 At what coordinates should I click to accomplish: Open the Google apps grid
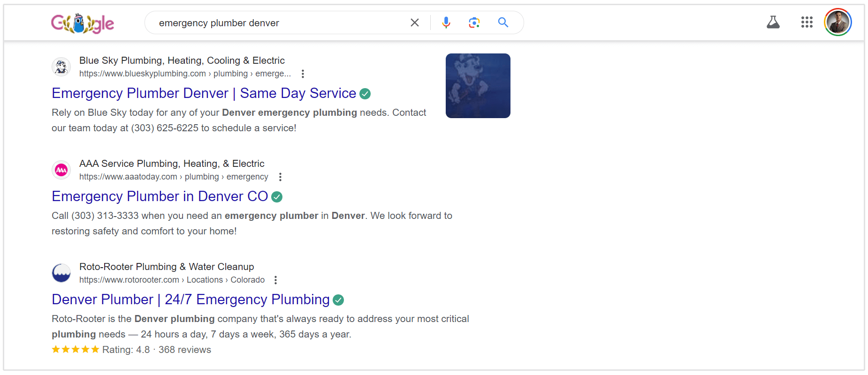(807, 22)
